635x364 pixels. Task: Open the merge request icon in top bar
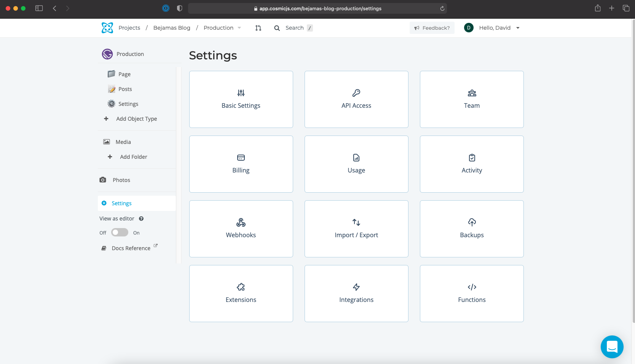pos(258,28)
